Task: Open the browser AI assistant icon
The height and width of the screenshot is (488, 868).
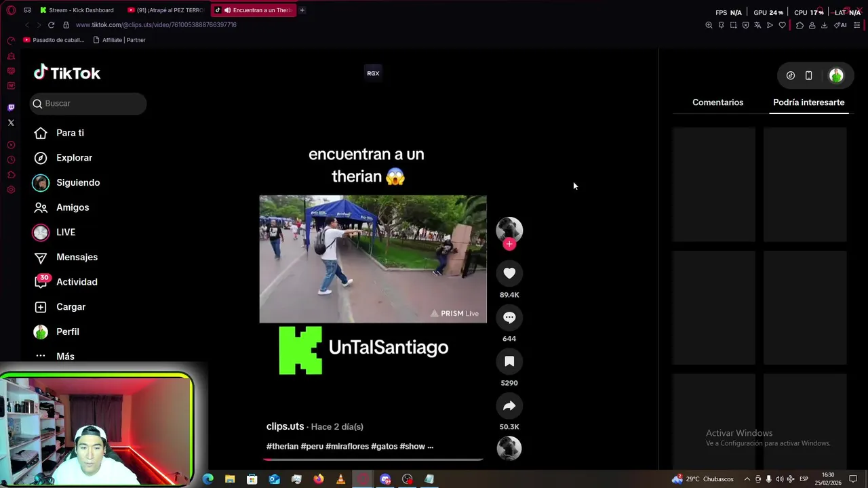Action: click(x=840, y=25)
